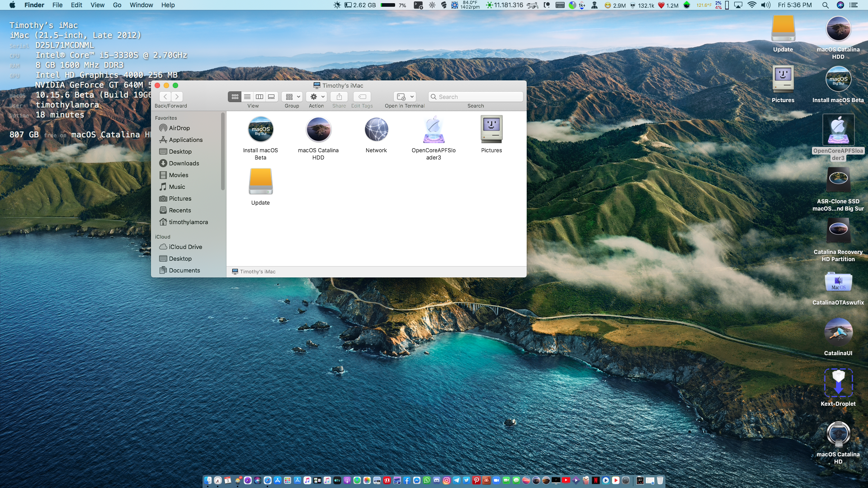The height and width of the screenshot is (488, 868).
Task: Select Documents under iCloud in the sidebar
Action: click(x=179, y=270)
